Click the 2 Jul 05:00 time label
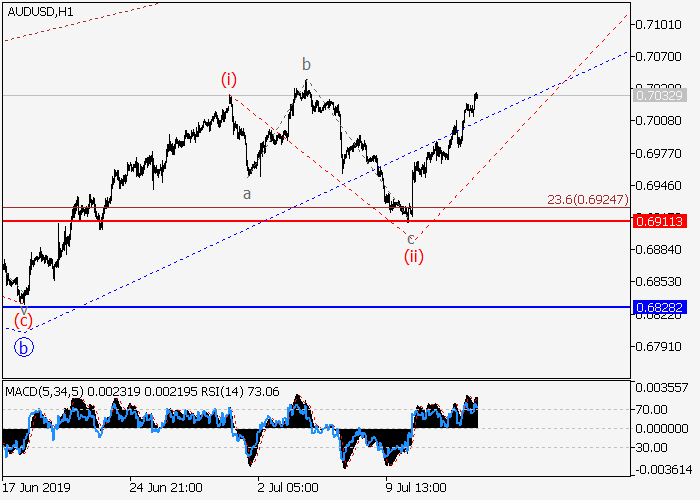Image resolution: width=700 pixels, height=500 pixels. tap(287, 488)
